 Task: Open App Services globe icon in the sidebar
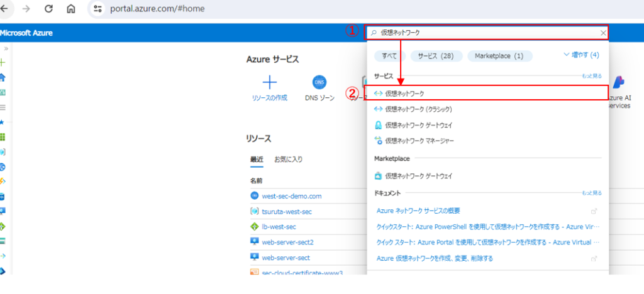[x=3, y=167]
